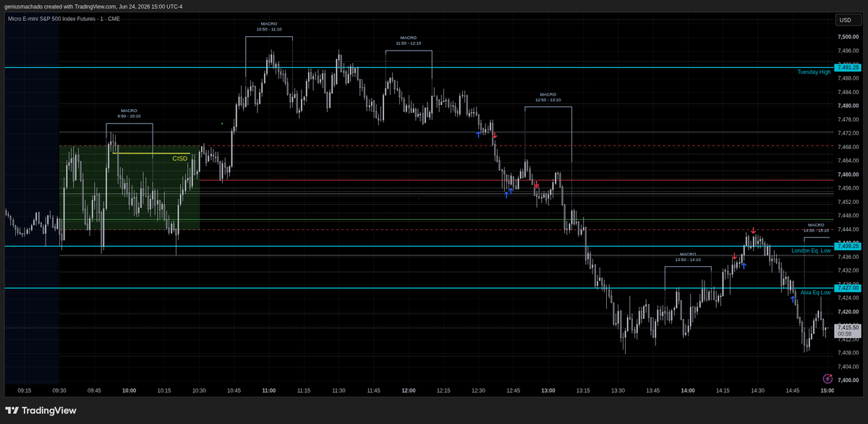Click the 7,427.00 cyan price tag
Image resolution: width=868 pixels, height=424 pixels.
pos(848,287)
